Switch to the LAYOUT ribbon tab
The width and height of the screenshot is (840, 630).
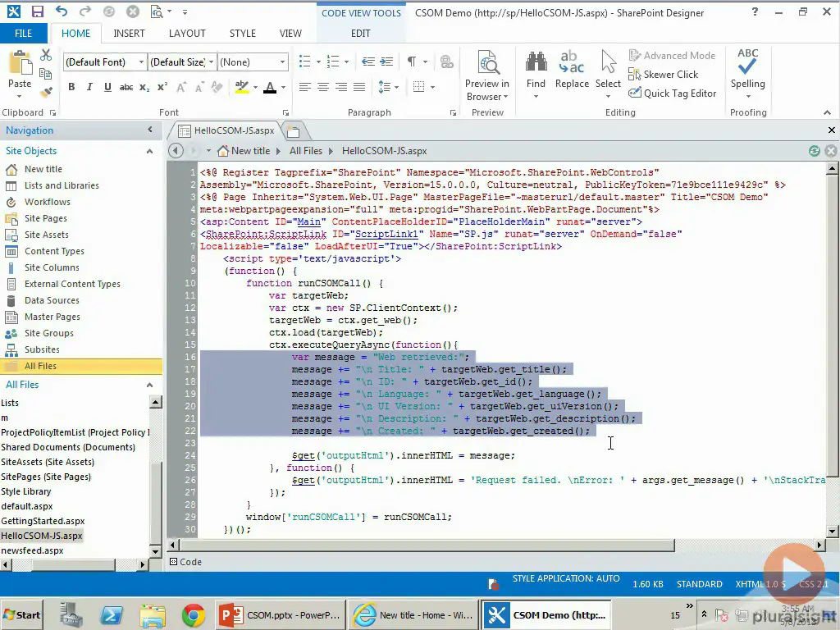tap(187, 33)
